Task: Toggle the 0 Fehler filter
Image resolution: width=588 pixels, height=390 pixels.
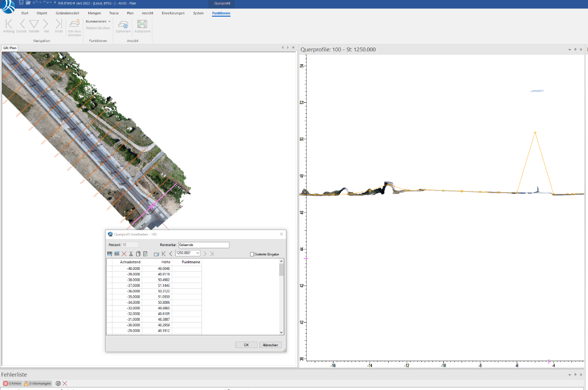Action: click(12, 383)
